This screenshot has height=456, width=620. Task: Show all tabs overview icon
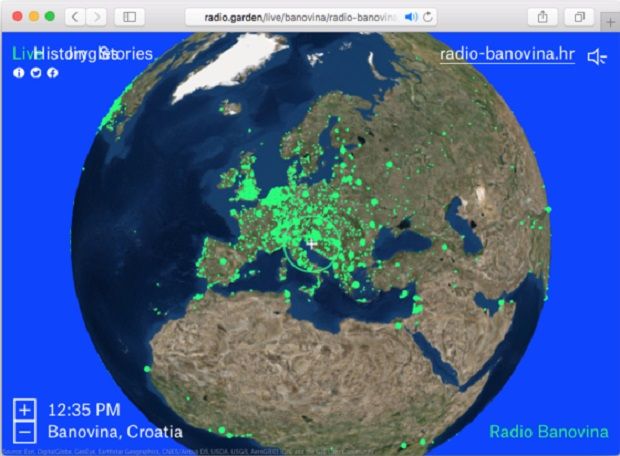[579, 17]
